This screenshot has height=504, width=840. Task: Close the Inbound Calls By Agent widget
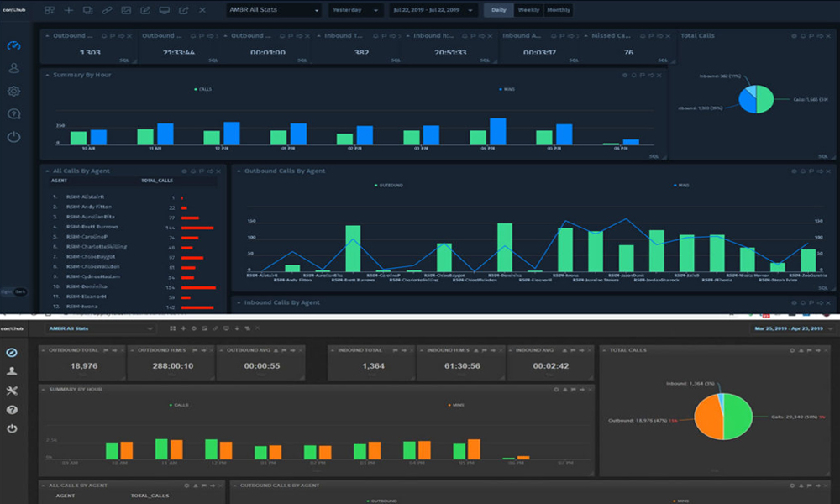[828, 303]
